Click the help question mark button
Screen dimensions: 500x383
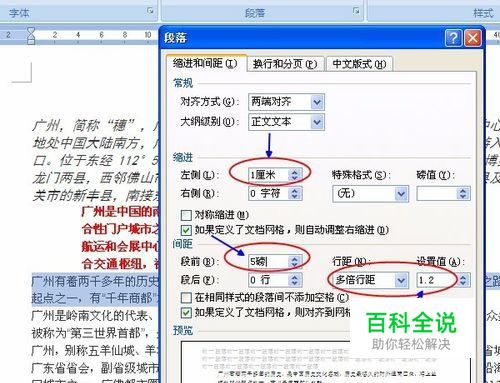click(x=453, y=38)
